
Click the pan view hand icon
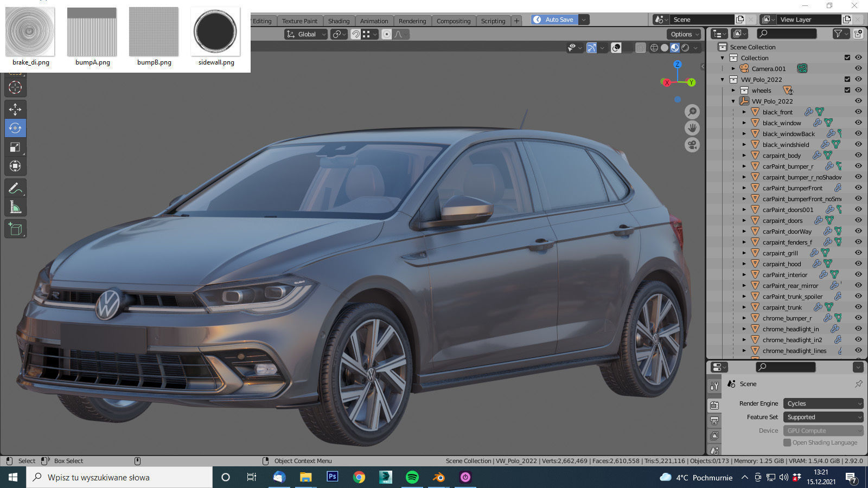pos(692,128)
